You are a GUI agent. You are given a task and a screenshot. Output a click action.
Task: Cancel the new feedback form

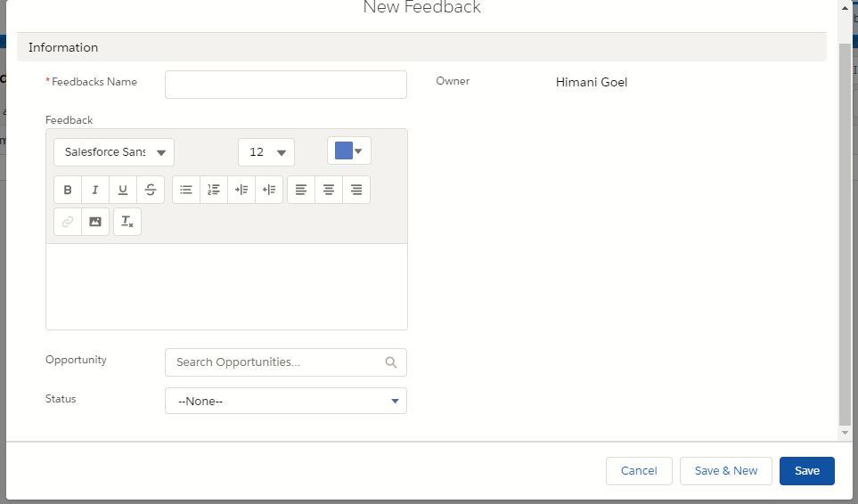coord(639,471)
